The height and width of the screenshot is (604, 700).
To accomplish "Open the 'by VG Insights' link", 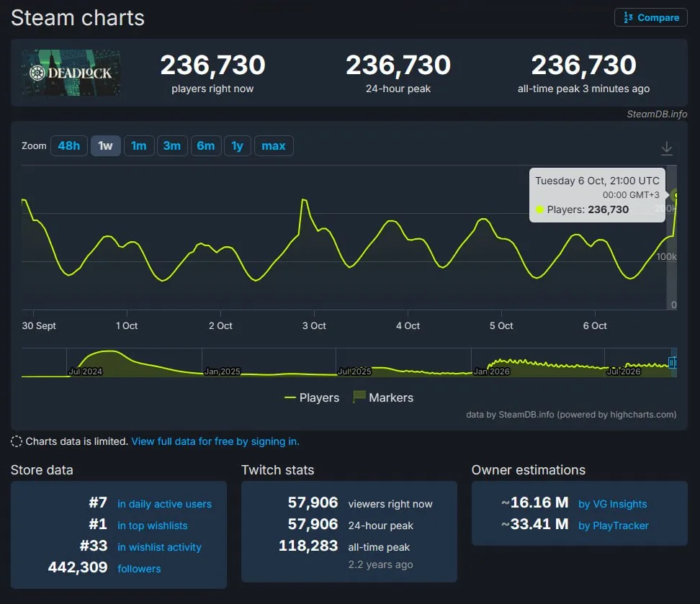I will pos(612,504).
